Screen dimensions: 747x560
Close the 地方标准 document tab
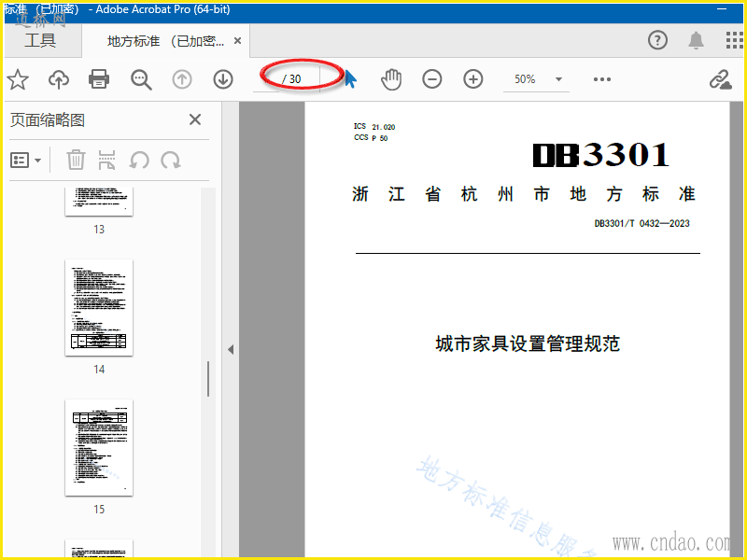point(237,41)
